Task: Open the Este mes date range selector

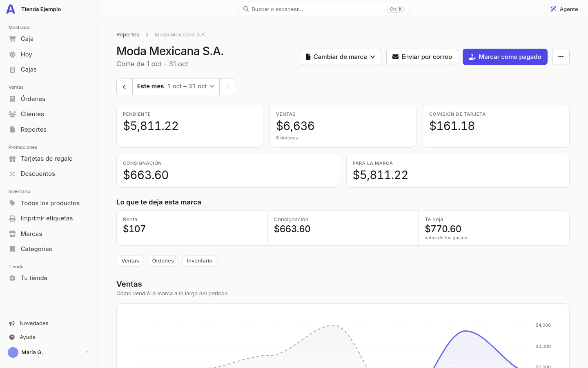Action: click(176, 87)
